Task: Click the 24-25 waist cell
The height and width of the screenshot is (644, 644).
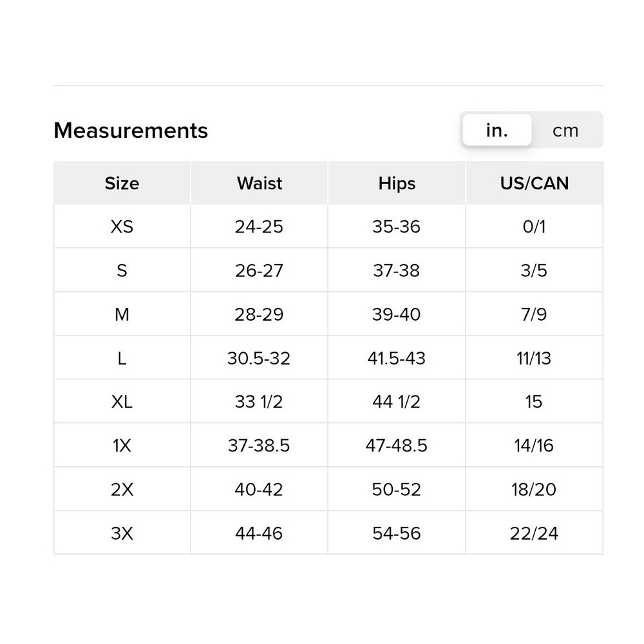Action: point(259,227)
